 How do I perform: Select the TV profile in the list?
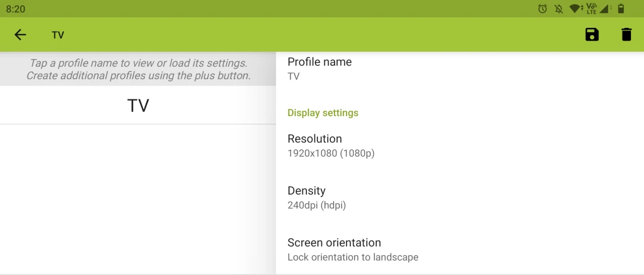point(138,105)
